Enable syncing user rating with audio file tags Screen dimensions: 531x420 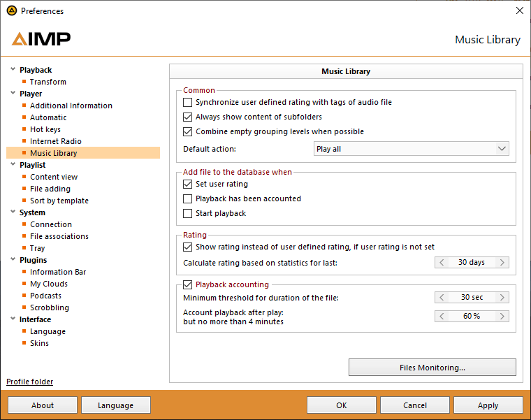(x=187, y=102)
